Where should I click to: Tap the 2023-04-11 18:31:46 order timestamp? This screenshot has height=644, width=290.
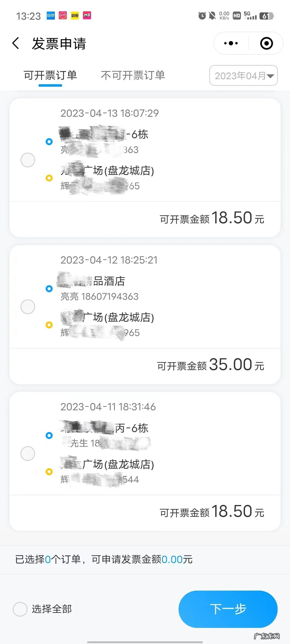108,407
